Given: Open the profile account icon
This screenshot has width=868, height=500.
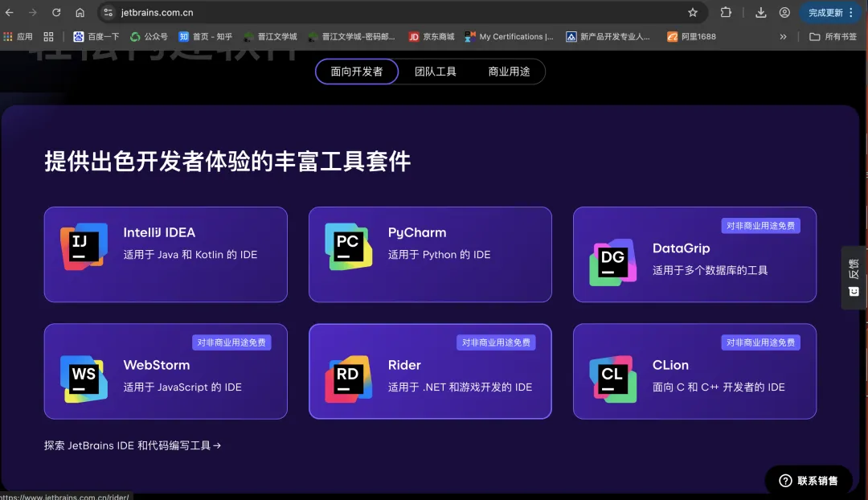Looking at the screenshot, I should tap(784, 12).
